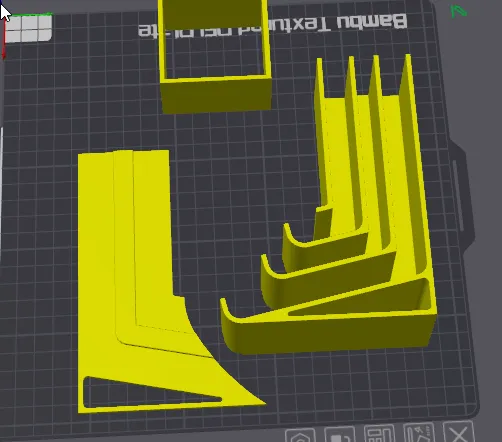Auto-orient objects on this plate

coord(419,433)
